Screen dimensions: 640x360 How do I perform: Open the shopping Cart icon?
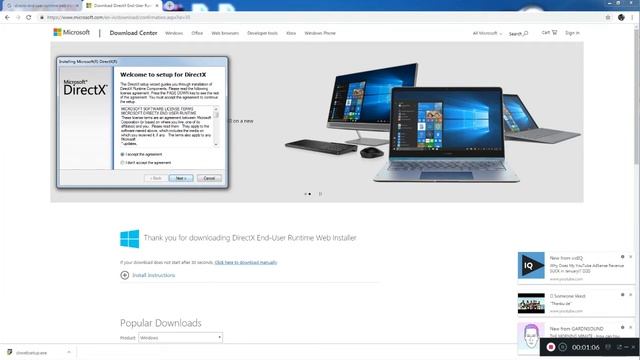tap(554, 33)
